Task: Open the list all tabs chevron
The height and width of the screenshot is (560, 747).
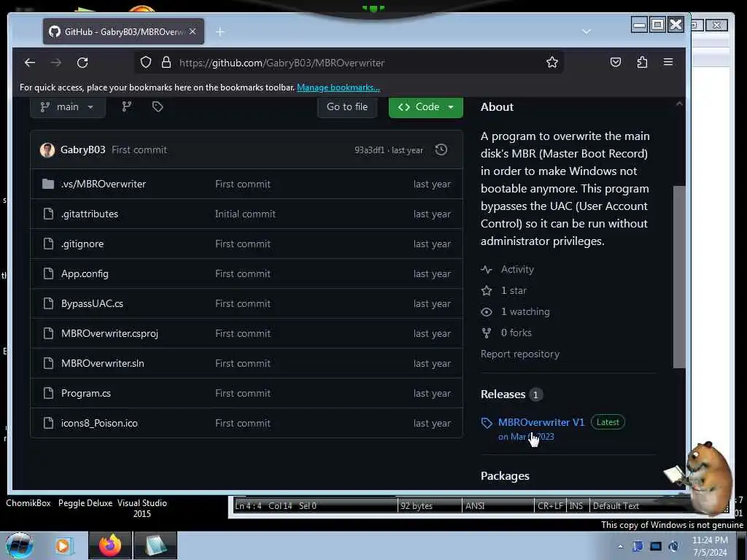Action: pyautogui.click(x=587, y=31)
